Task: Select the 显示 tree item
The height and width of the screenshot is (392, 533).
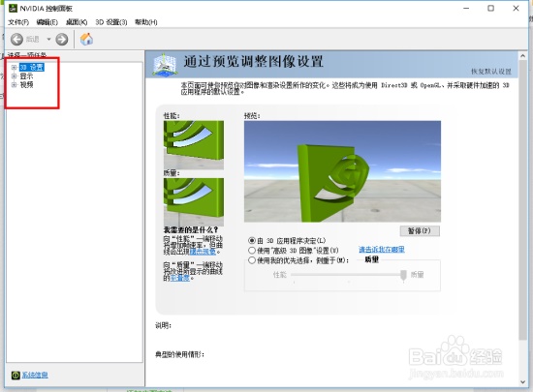Action: click(26, 76)
